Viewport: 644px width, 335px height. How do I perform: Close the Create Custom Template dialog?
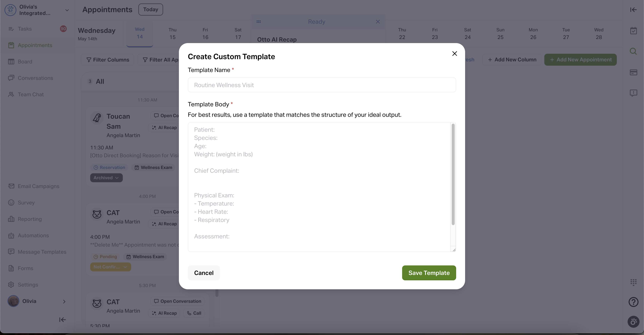pyautogui.click(x=454, y=54)
